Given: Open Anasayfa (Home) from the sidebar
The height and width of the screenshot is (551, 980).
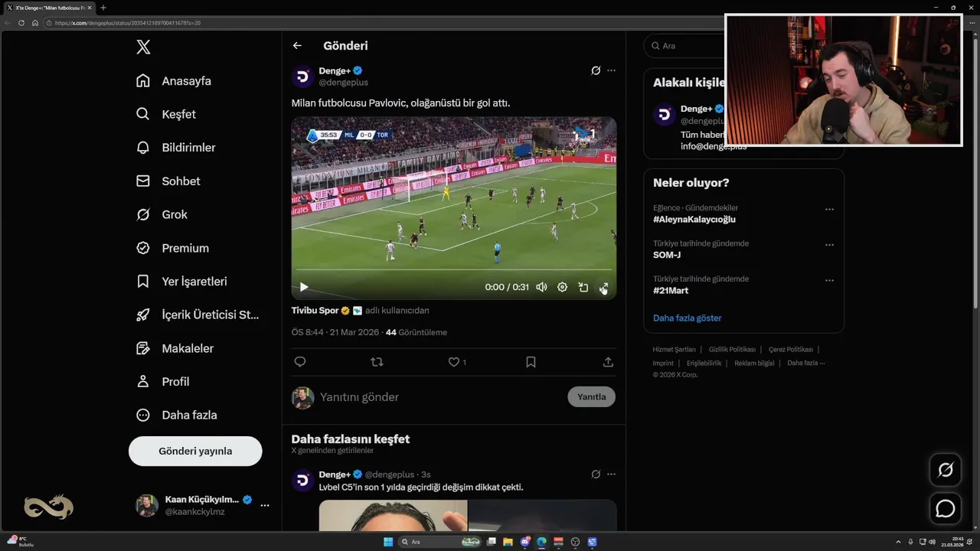Looking at the screenshot, I should 173,81.
